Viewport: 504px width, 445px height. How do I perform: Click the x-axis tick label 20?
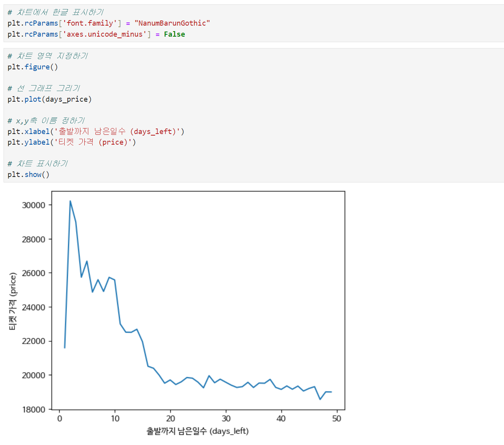coord(171,419)
